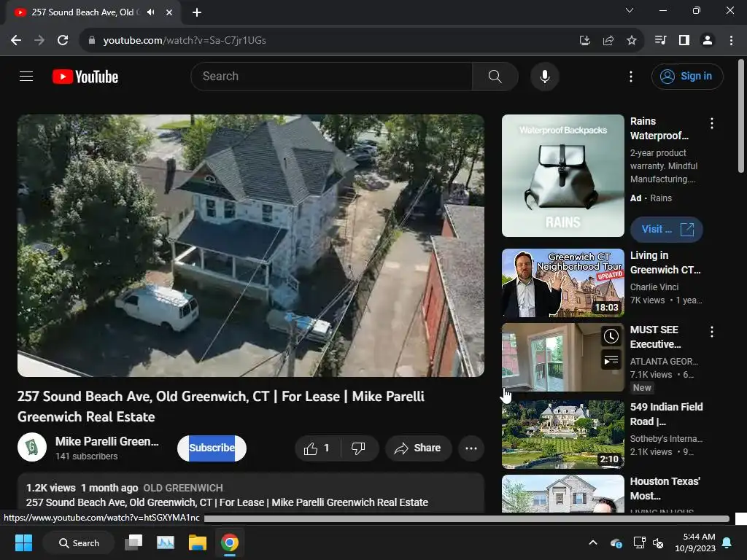
Task: Share this page from address bar
Action: tap(608, 41)
